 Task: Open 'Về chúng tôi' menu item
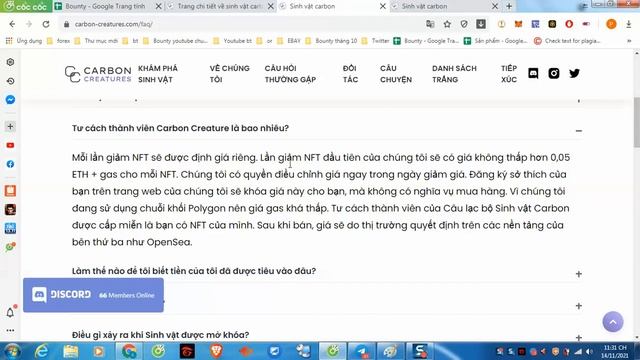(229, 74)
